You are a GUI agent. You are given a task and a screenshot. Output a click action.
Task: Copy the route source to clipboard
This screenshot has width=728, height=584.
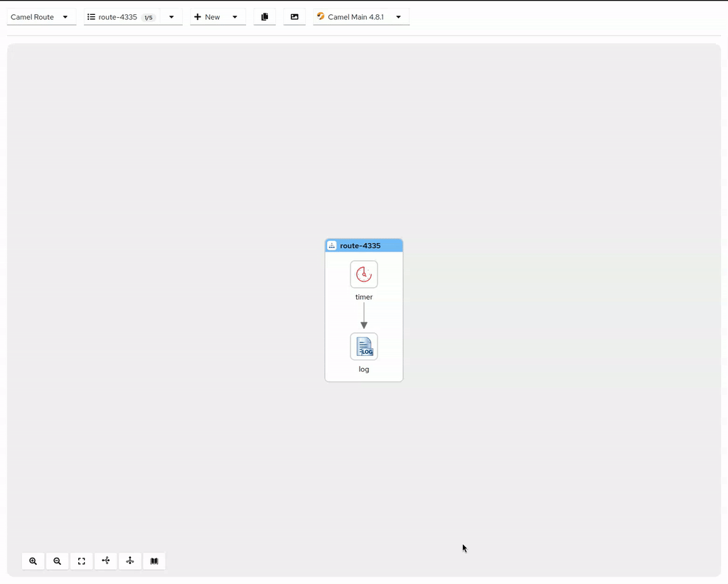(x=264, y=16)
